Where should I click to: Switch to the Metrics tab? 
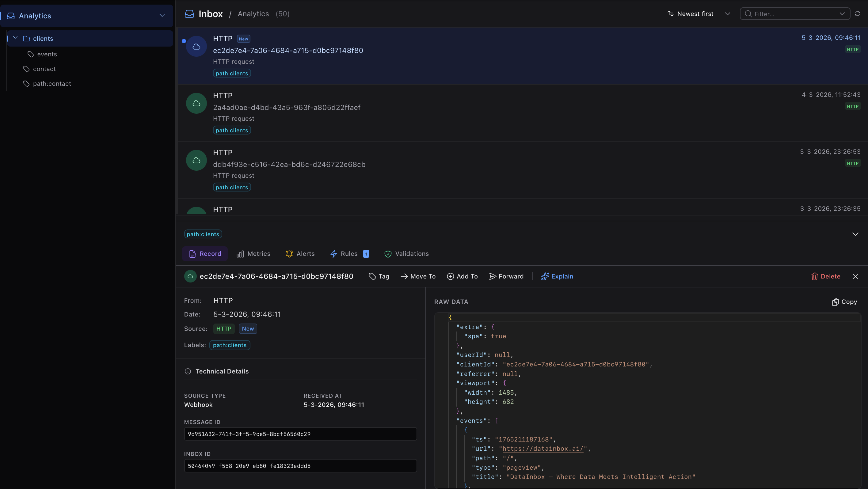253,254
